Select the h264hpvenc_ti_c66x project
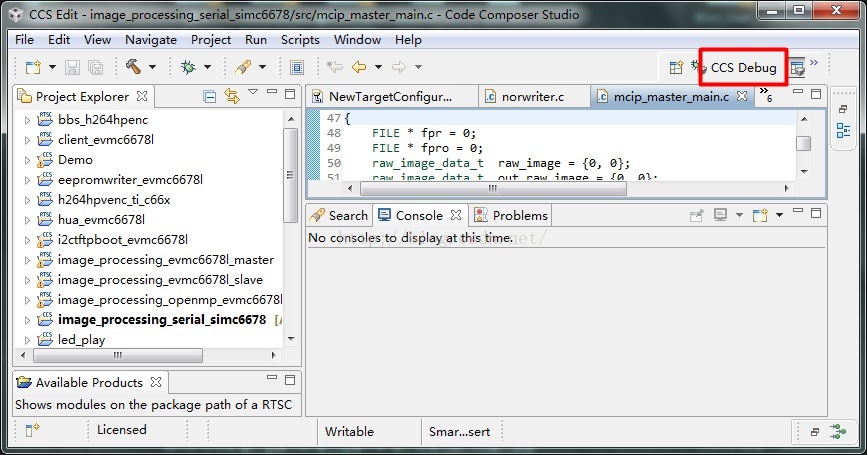 pyautogui.click(x=114, y=200)
